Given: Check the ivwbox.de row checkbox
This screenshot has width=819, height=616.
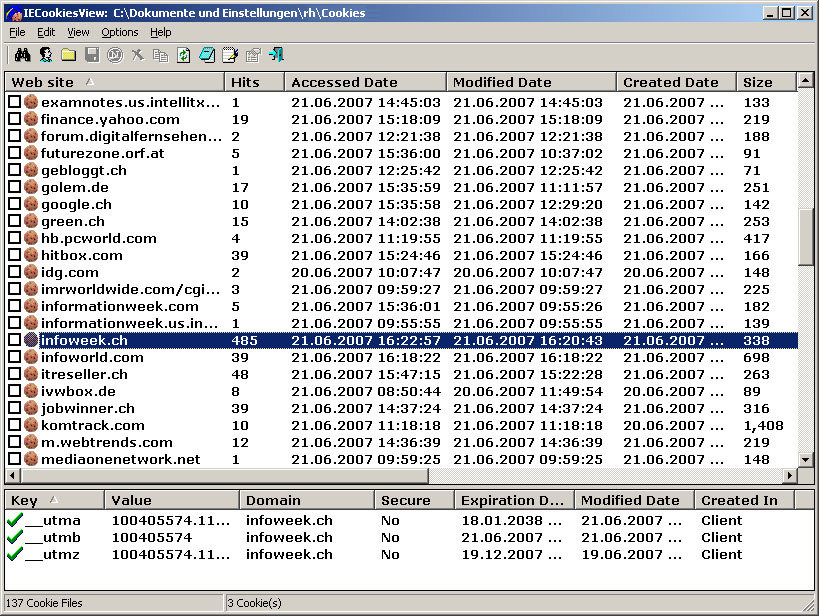Looking at the screenshot, I should [x=15, y=391].
